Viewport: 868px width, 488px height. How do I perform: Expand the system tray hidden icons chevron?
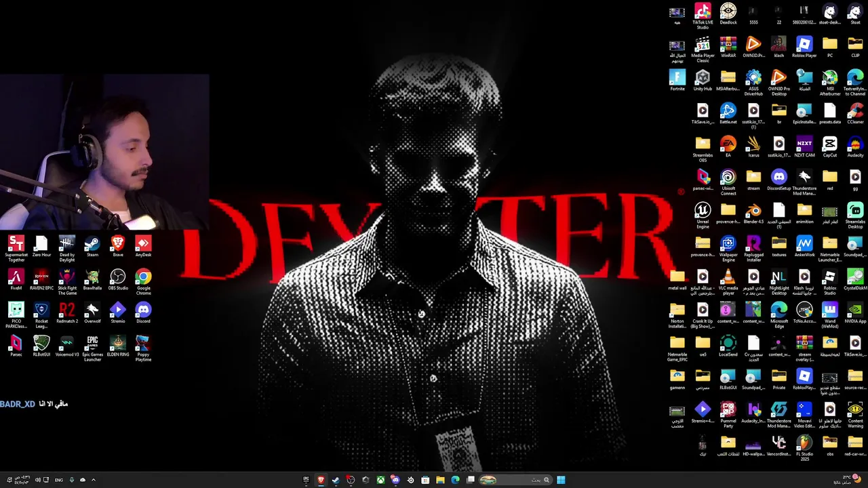click(x=94, y=480)
